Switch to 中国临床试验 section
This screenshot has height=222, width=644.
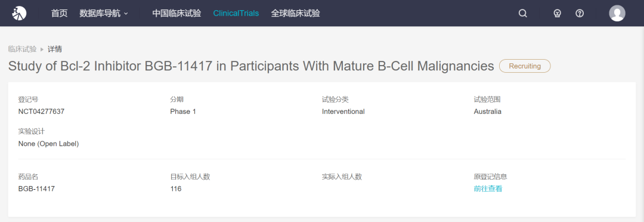tap(177, 13)
